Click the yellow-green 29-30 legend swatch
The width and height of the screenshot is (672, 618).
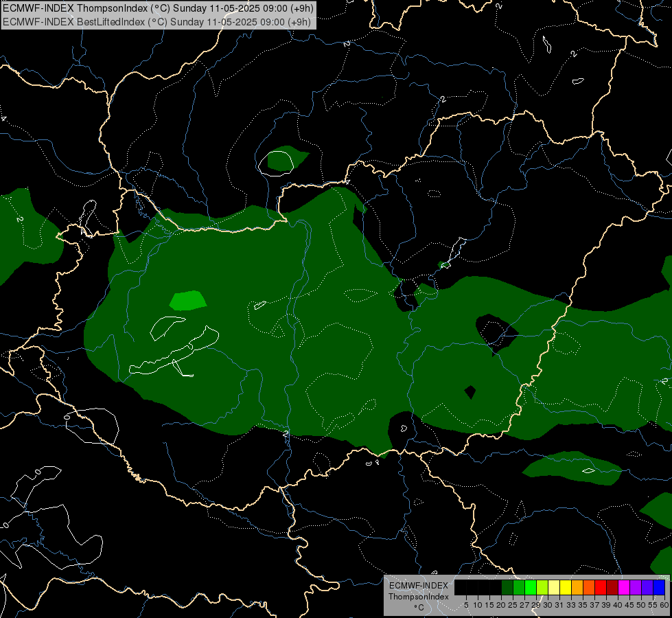coord(542,587)
